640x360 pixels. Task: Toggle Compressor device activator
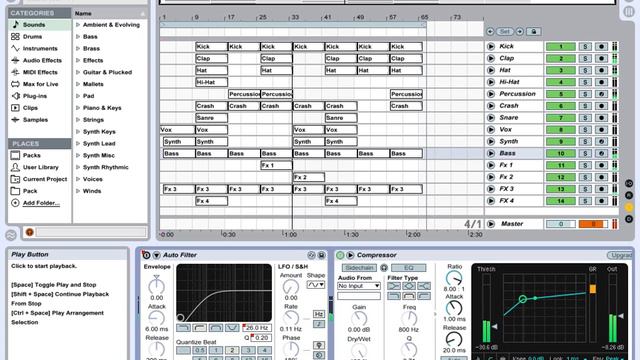pyautogui.click(x=340, y=255)
